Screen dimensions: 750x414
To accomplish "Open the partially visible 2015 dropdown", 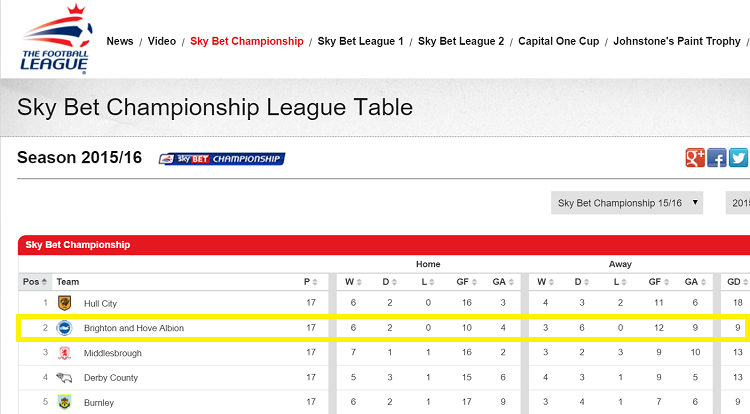I will [738, 203].
